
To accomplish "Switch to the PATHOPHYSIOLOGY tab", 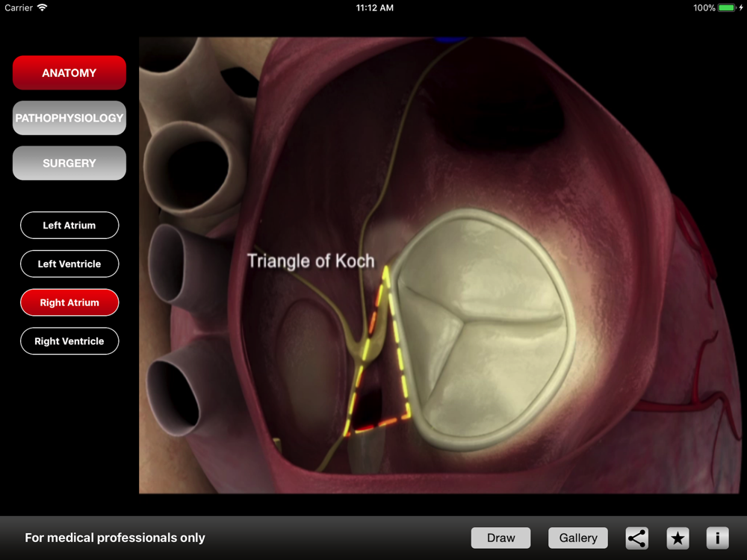I will pos(69,118).
